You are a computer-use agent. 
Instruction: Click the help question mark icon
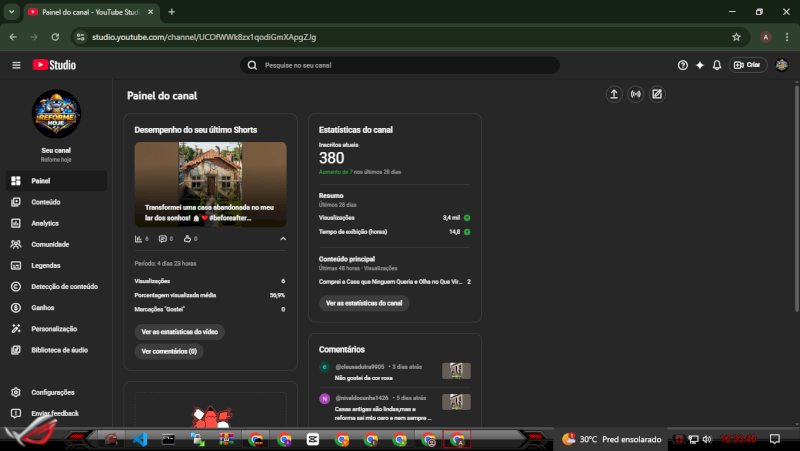click(x=683, y=65)
